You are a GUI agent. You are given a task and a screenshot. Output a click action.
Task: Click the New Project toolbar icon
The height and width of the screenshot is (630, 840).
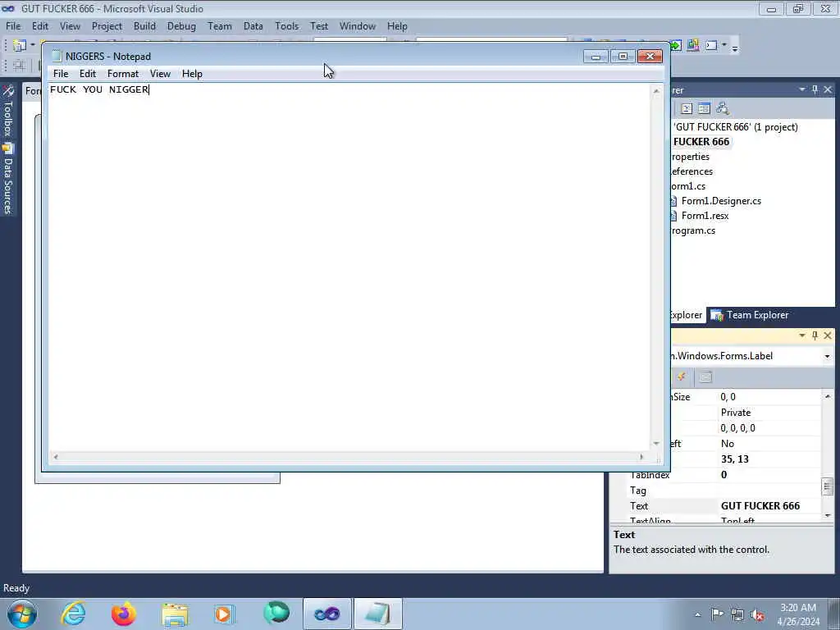[20, 46]
